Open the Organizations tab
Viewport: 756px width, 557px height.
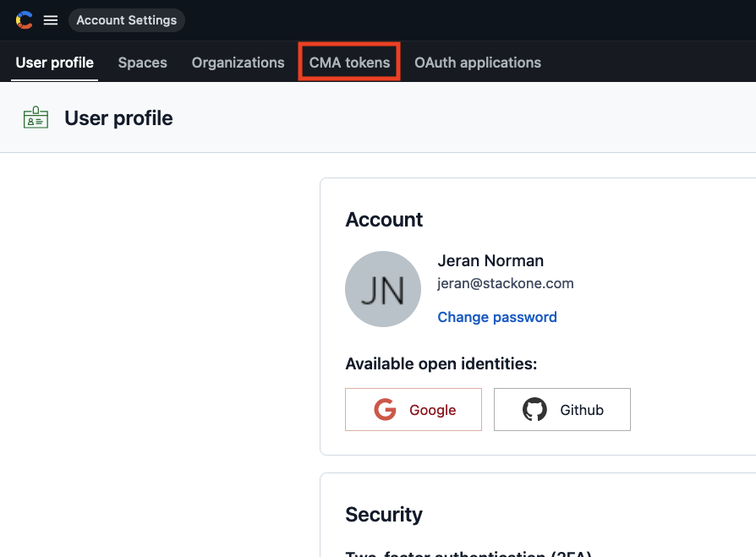click(x=238, y=63)
